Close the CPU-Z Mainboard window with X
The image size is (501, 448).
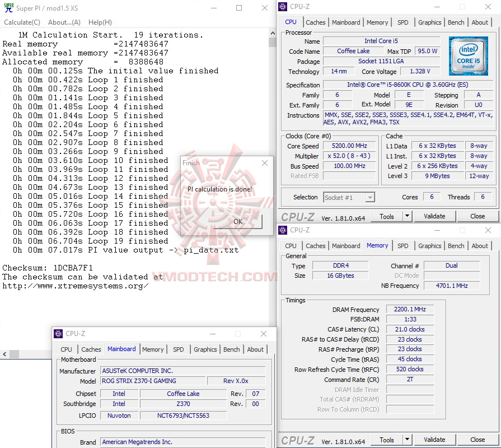coord(264,334)
